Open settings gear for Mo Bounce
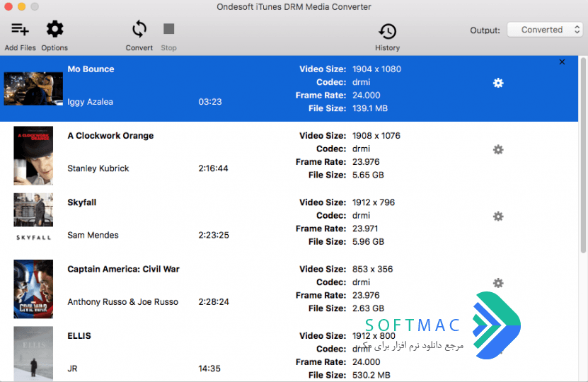Image resolution: width=588 pixels, height=382 pixels. [498, 83]
